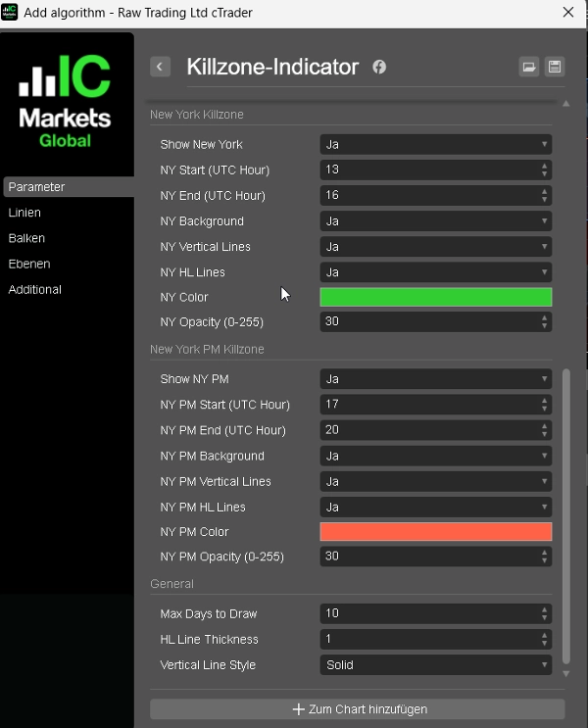This screenshot has height=728, width=588.
Task: Change the orange NY PM Color swatch
Action: point(435,532)
